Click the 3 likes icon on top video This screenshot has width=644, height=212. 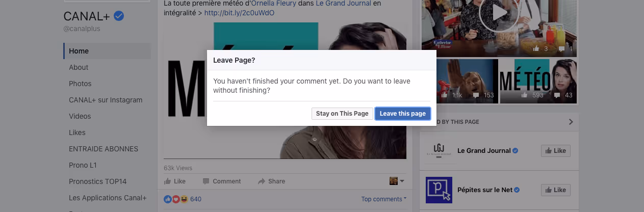click(x=536, y=49)
